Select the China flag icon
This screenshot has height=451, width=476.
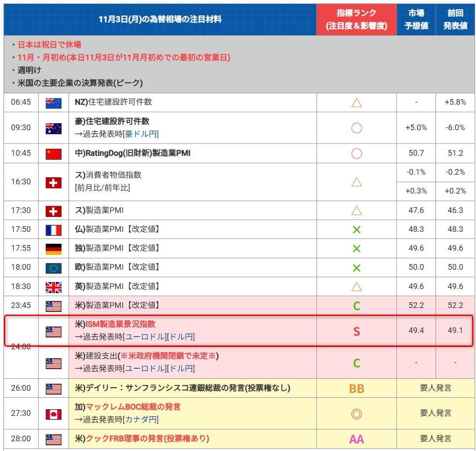click(54, 154)
